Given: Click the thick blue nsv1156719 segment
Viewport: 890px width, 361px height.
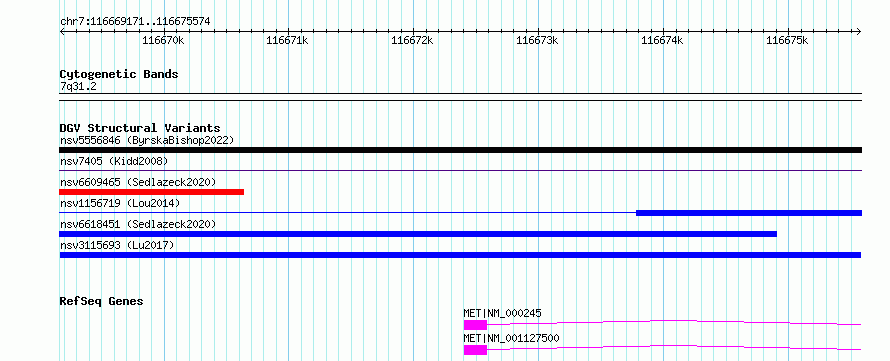Looking at the screenshot, I should [x=749, y=213].
